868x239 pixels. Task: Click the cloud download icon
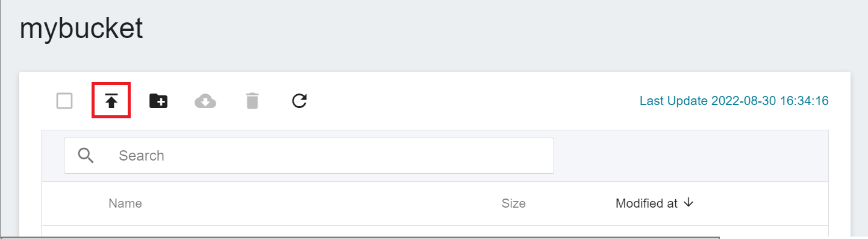click(x=205, y=101)
